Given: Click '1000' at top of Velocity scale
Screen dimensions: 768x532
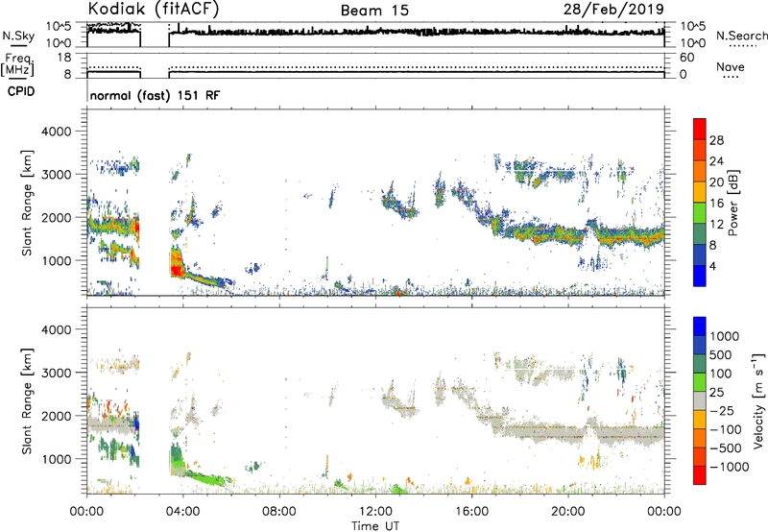Looking at the screenshot, I should tap(725, 336).
